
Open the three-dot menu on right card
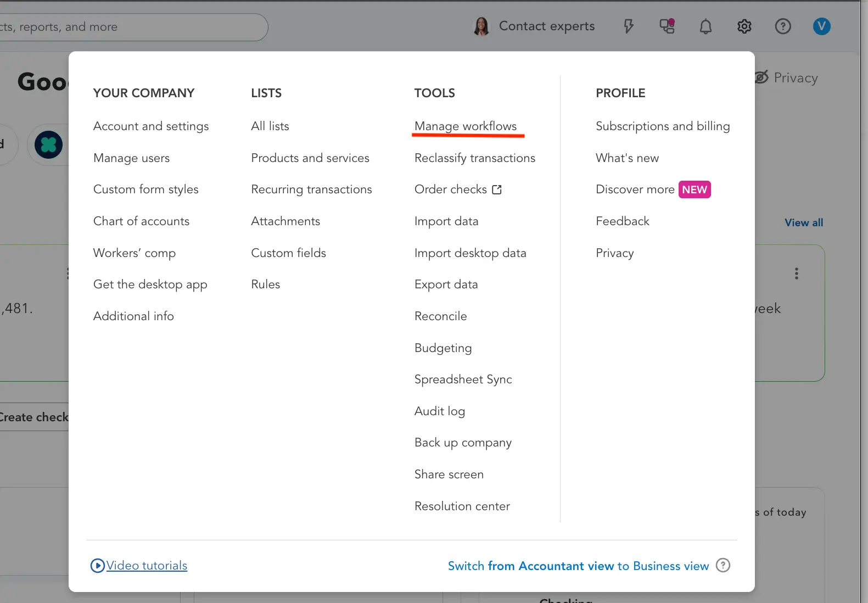pos(796,273)
